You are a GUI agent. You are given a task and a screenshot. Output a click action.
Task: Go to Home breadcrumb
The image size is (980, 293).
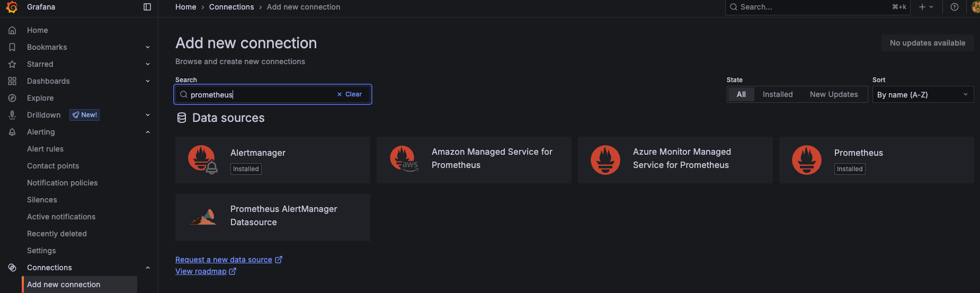coord(186,7)
